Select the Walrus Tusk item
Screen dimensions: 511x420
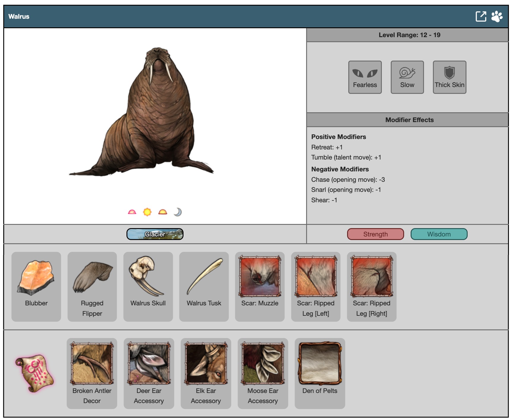[x=204, y=286]
